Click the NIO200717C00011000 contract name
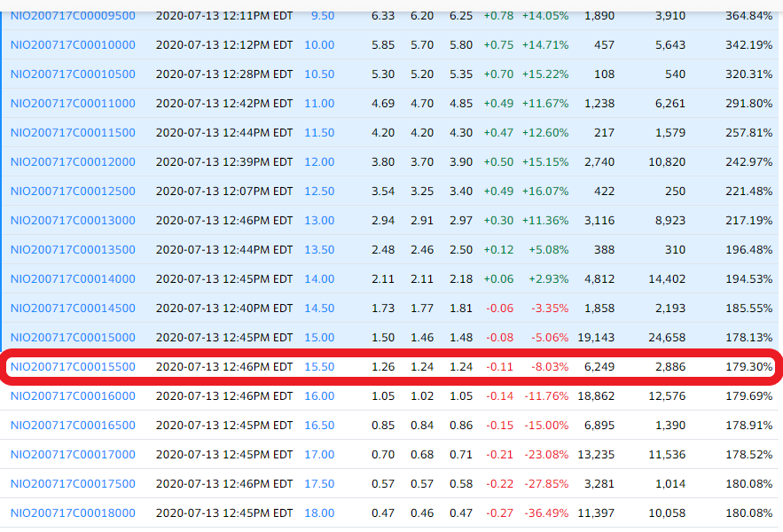 click(73, 104)
